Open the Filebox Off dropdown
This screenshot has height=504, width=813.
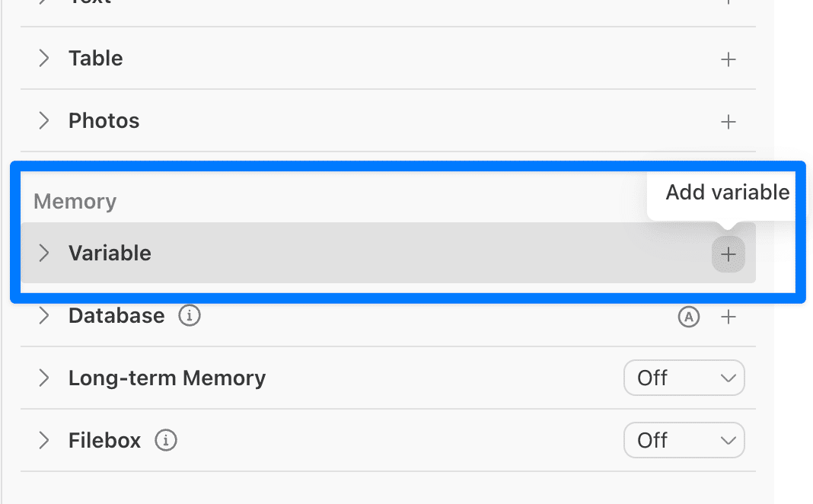684,441
